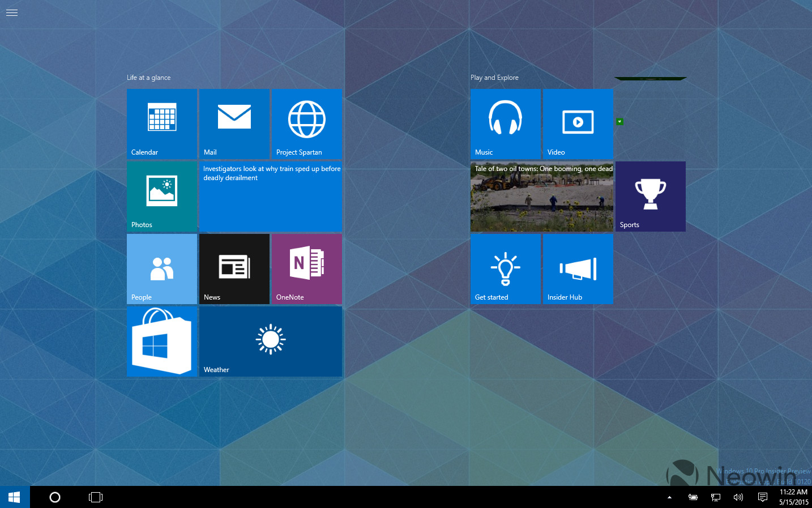The image size is (812, 508).
Task: Open Task View from the taskbar
Action: point(96,497)
